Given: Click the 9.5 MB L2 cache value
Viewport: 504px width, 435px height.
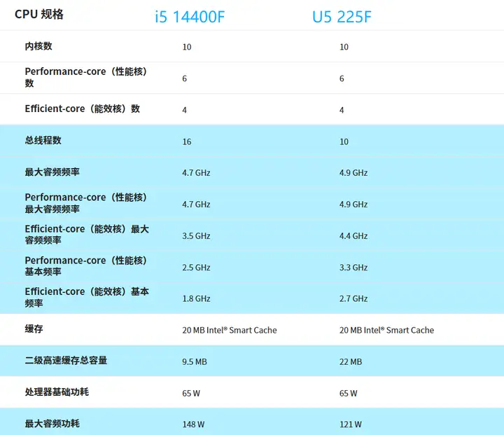Looking at the screenshot, I should 195,361.
